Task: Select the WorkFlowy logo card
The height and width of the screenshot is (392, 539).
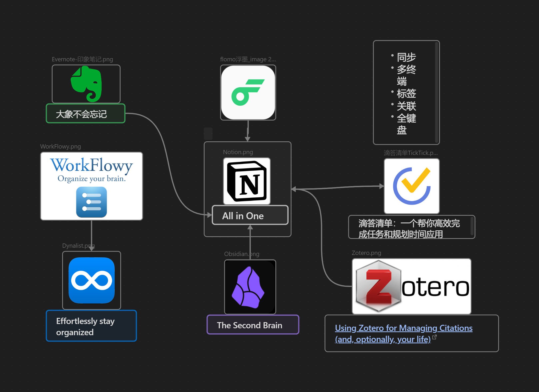Action: 91,186
